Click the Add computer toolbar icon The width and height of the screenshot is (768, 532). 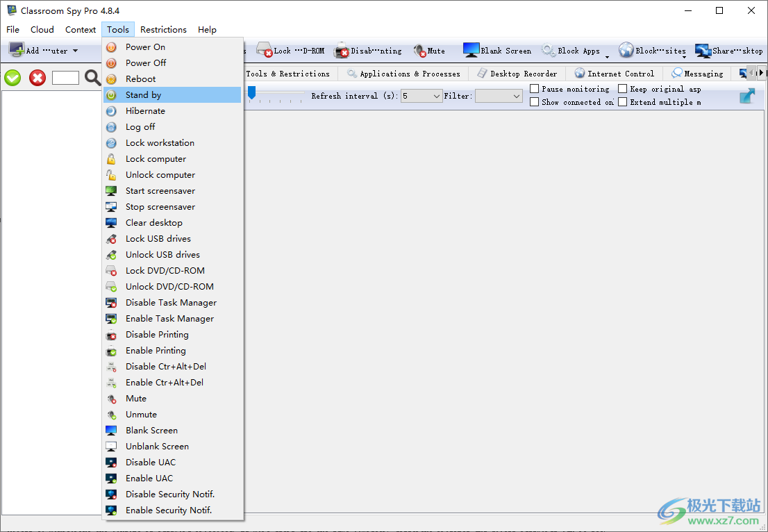[17, 50]
